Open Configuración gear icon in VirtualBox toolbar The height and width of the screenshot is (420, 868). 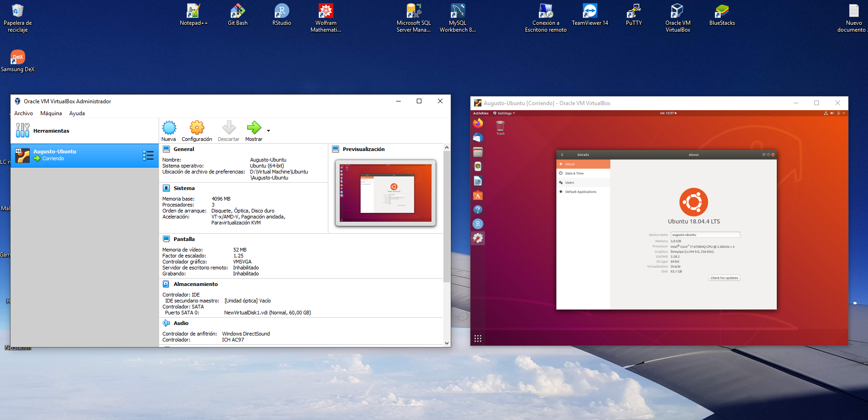197,128
